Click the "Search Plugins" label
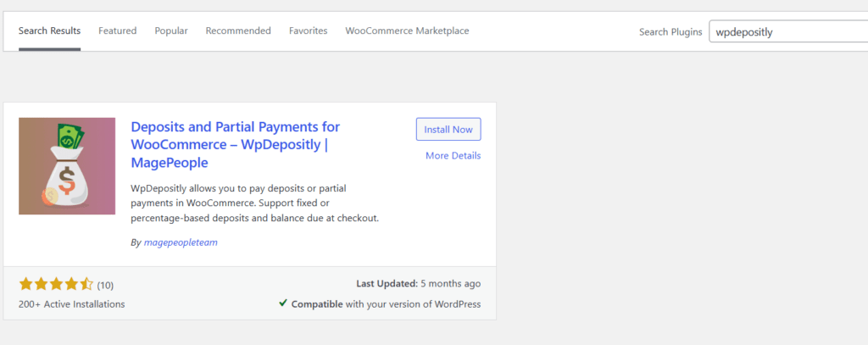Image resolution: width=868 pixels, height=345 pixels. click(x=670, y=31)
